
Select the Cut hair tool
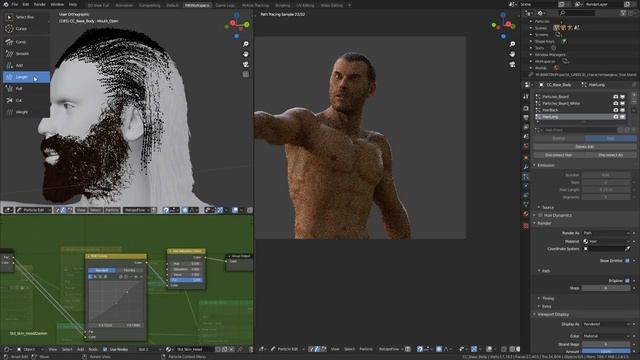pos(25,100)
